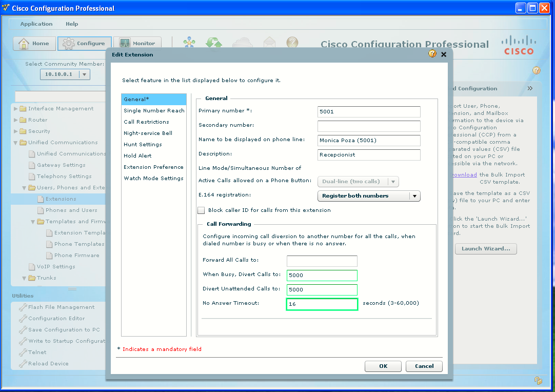Click Divert Unattended Calls to field
Screen dimensions: 555x392
pyautogui.click(x=322, y=290)
